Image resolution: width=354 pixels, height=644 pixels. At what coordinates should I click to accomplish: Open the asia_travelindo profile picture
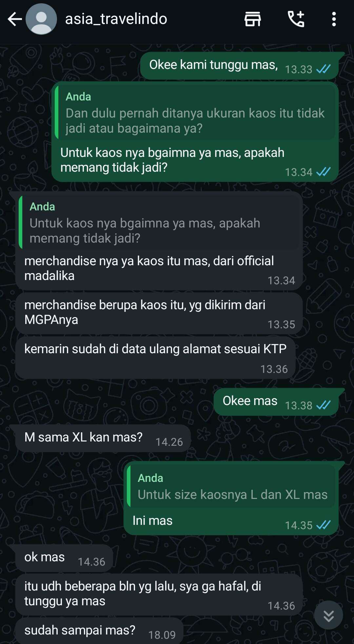tap(41, 19)
